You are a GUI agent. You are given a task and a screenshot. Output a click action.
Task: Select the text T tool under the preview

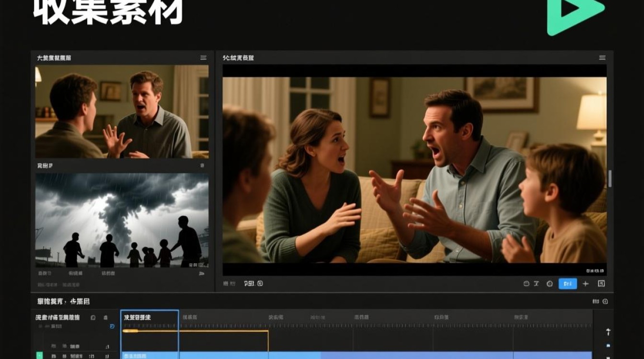pyautogui.click(x=537, y=283)
